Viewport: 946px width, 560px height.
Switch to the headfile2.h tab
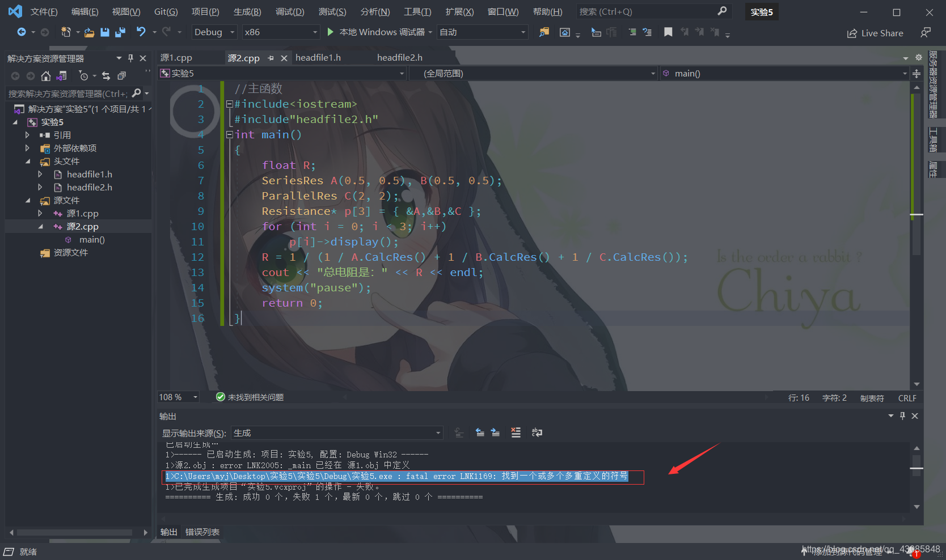(400, 57)
